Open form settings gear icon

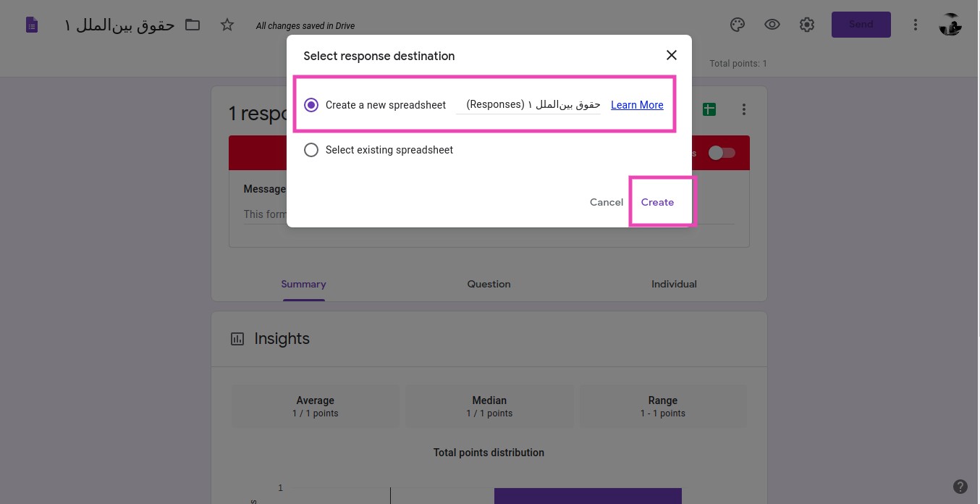(x=807, y=25)
